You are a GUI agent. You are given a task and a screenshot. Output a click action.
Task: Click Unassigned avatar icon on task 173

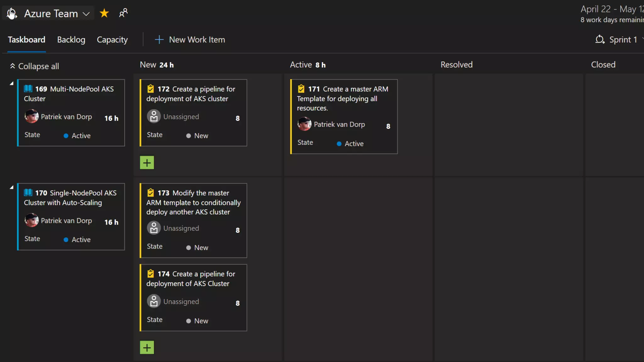[x=154, y=228]
